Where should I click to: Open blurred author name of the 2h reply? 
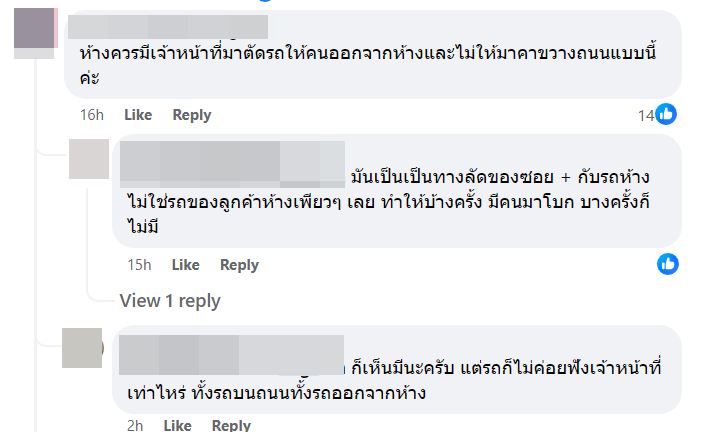tap(232, 353)
